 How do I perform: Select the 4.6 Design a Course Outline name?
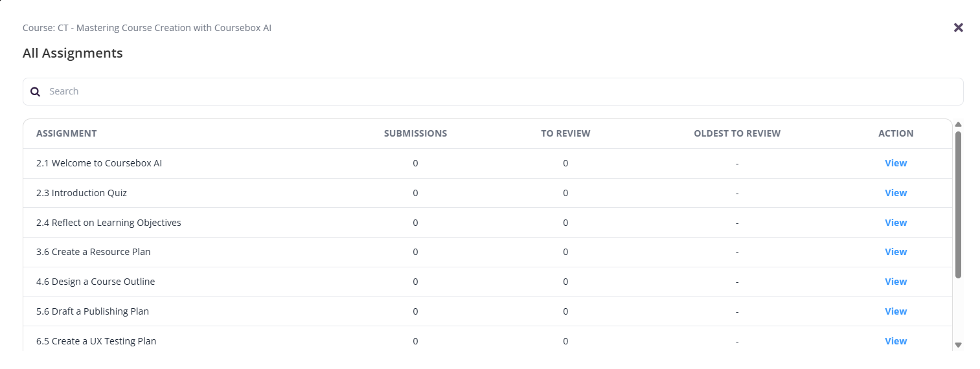[x=95, y=282]
